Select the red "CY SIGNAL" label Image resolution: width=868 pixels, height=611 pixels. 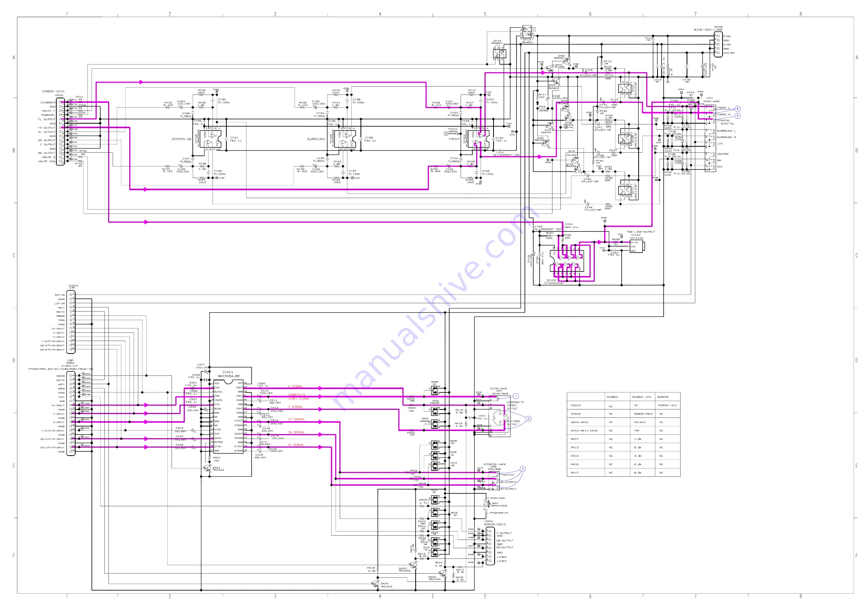296,419
